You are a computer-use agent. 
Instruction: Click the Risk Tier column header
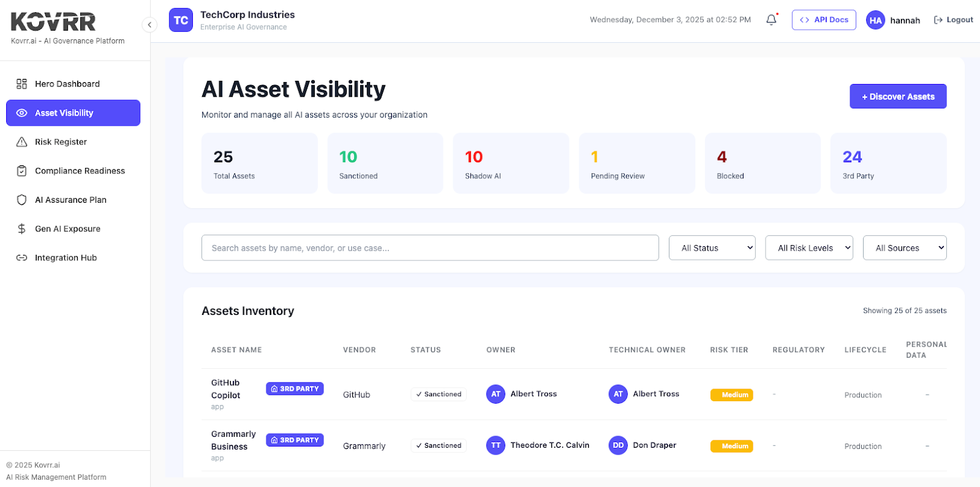point(729,350)
